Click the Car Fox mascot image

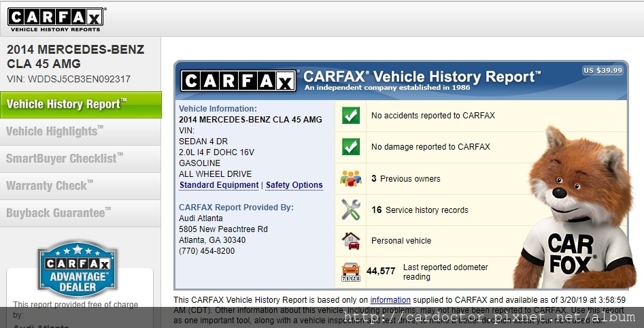point(575,208)
